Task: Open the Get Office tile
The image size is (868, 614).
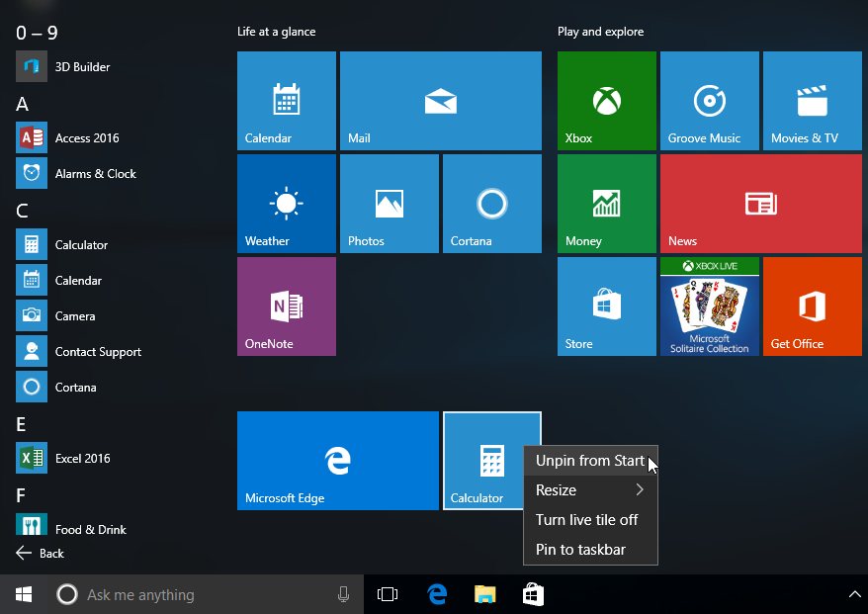Action: (x=812, y=307)
